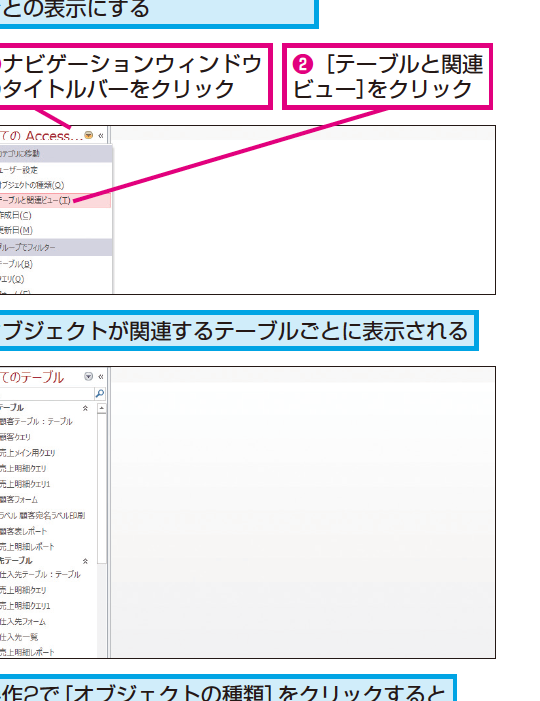The image size is (540, 701).
Task: Click the navigation list vertical scrollbar thumb
Action: (x=102, y=488)
